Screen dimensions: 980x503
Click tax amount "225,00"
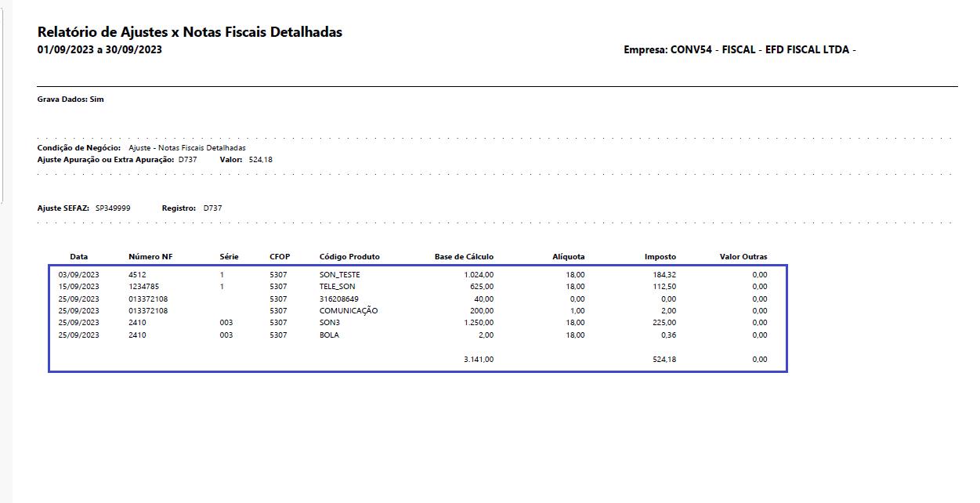click(664, 322)
